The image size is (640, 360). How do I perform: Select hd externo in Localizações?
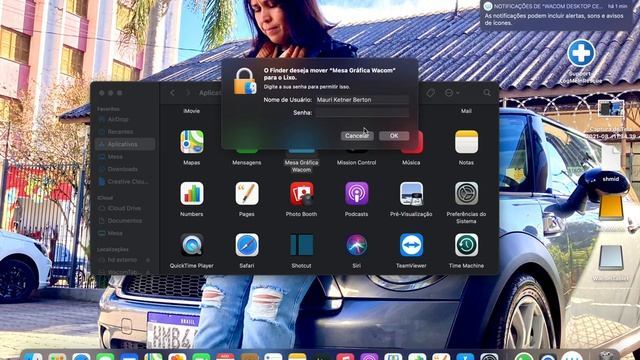click(x=125, y=260)
